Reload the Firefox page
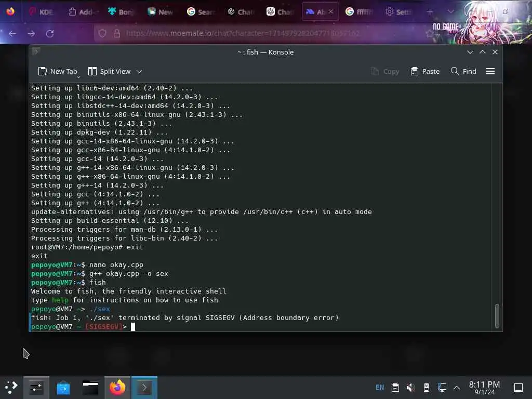This screenshot has width=532, height=399. coord(50,34)
